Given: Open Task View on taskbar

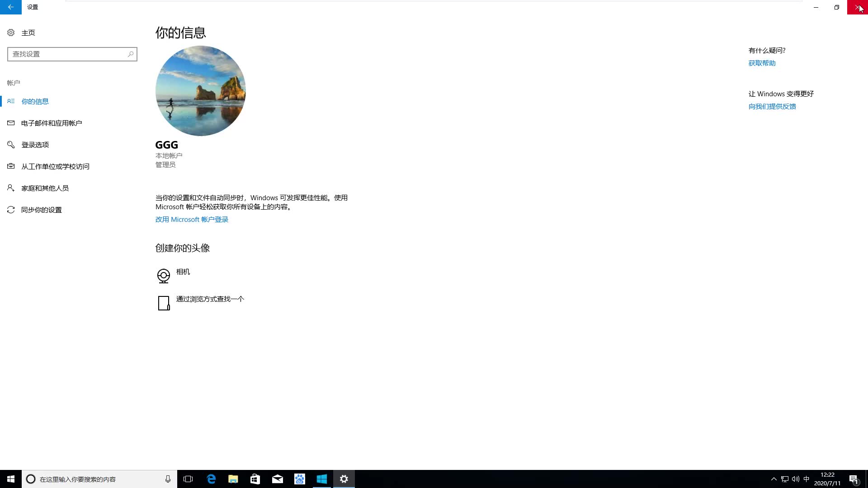Looking at the screenshot, I should click(188, 479).
